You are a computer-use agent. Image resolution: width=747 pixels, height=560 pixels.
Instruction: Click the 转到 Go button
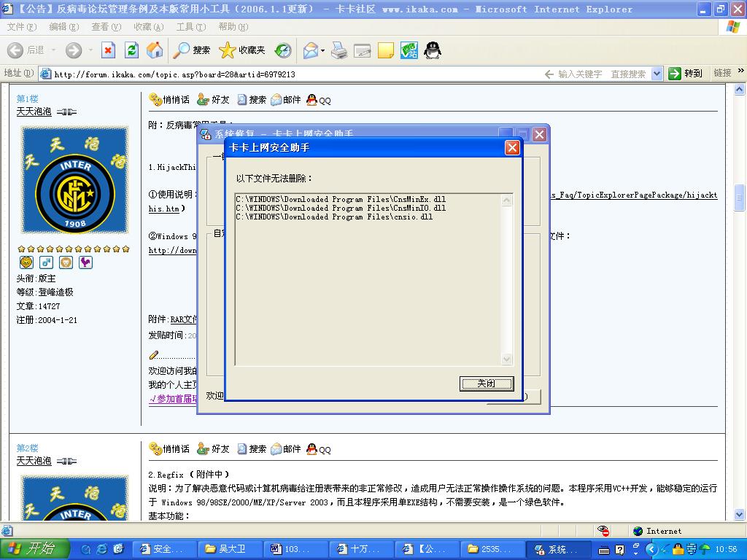pyautogui.click(x=686, y=74)
